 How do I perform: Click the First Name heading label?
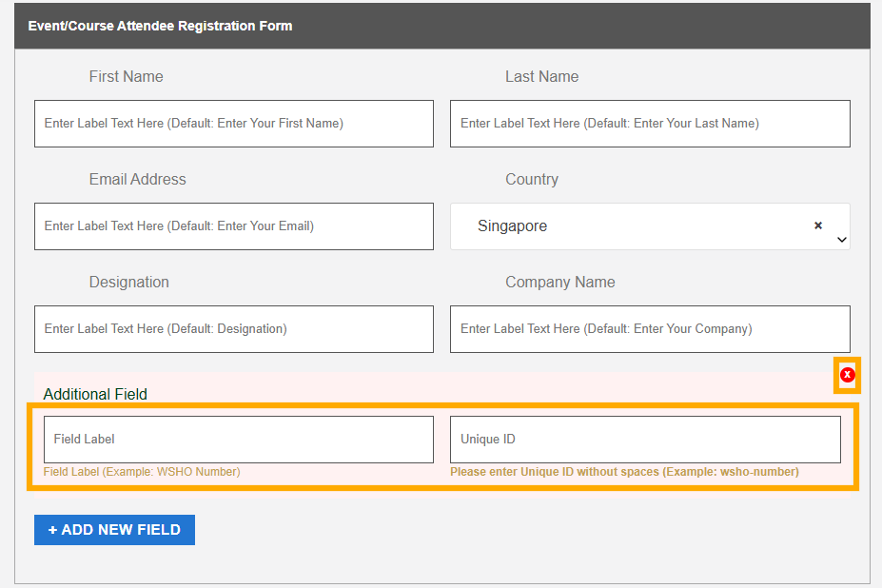[x=126, y=77]
